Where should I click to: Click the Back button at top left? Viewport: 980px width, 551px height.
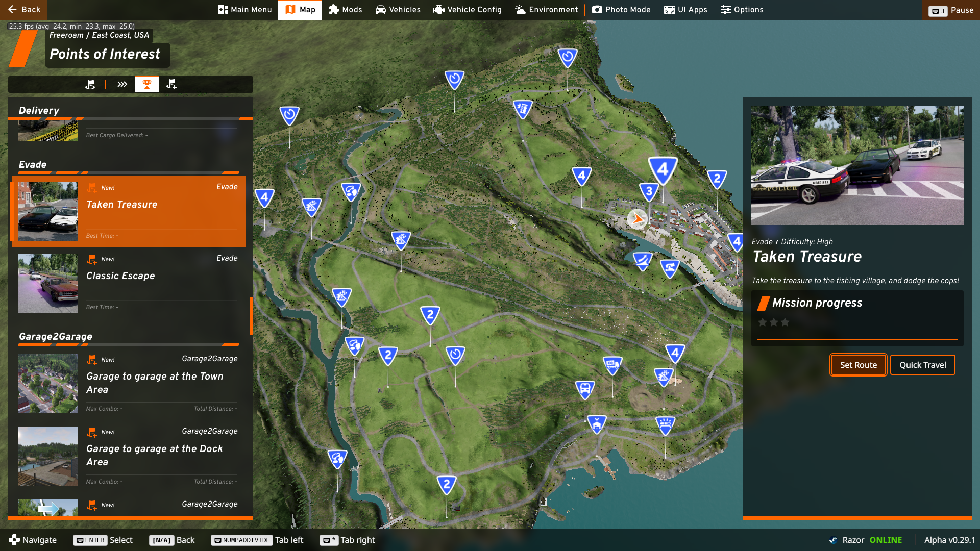click(x=23, y=10)
